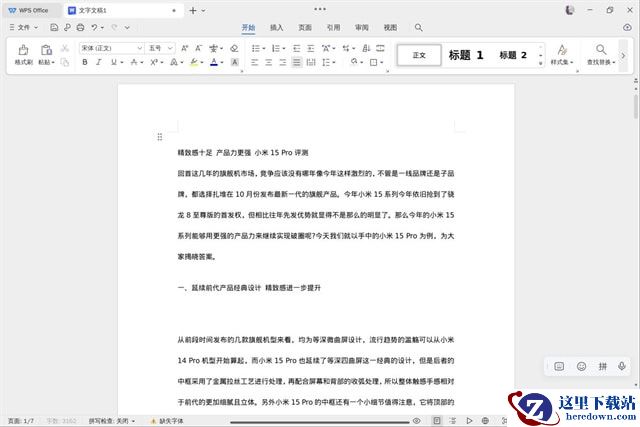Click the play/reading mode icon in status bar
Screen dimensions: 640x427
[469, 420]
